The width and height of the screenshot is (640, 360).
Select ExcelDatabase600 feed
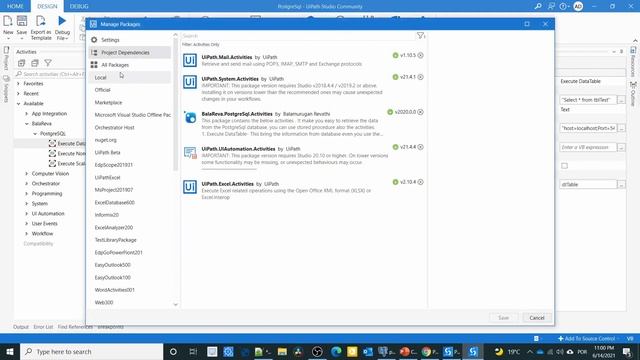(114, 202)
